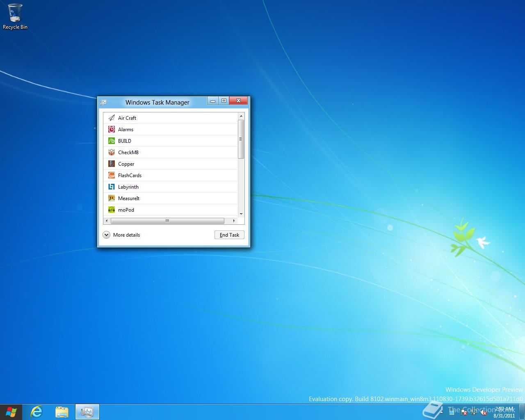Click the vertical scrollbar thumb
The width and height of the screenshot is (525, 420).
point(241,139)
